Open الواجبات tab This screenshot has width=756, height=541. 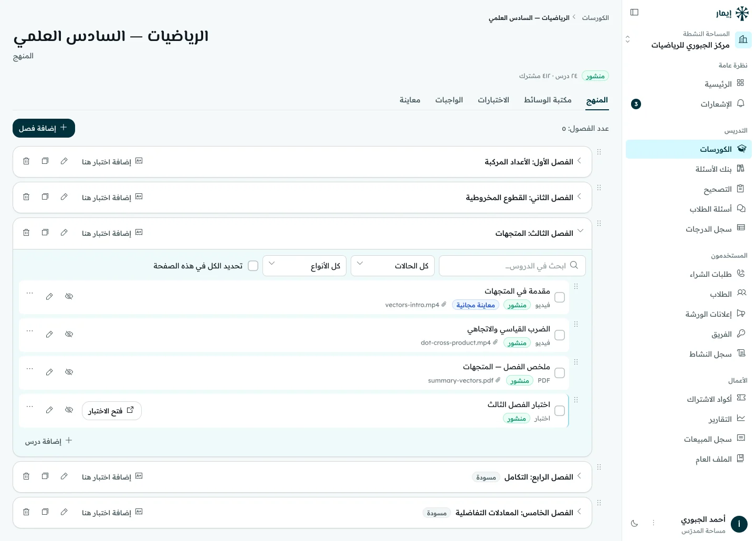tap(449, 100)
